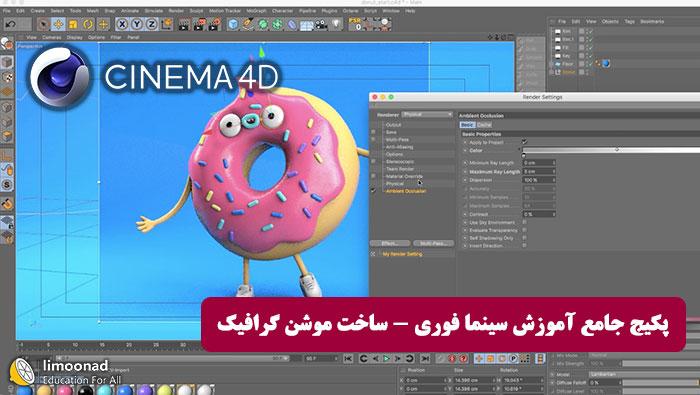Enable the Material Override checkbox
The height and width of the screenshot is (395, 700).
374,176
